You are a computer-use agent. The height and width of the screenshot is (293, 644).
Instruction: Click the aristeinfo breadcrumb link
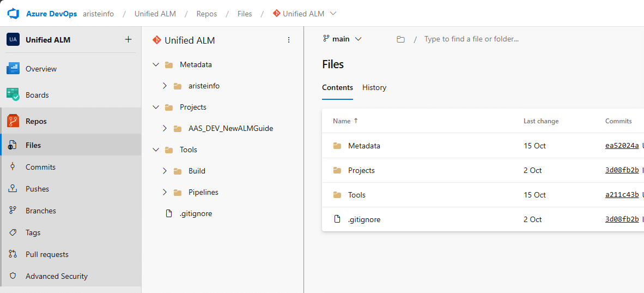pyautogui.click(x=99, y=14)
